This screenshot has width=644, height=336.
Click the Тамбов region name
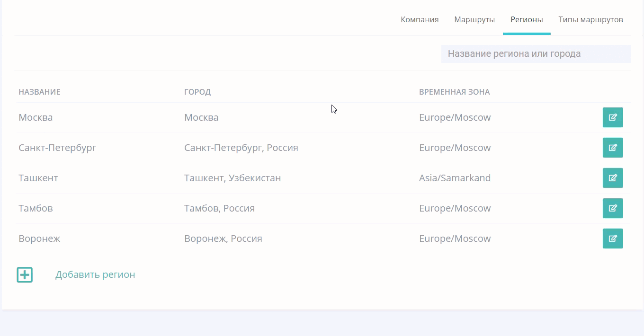point(36,208)
